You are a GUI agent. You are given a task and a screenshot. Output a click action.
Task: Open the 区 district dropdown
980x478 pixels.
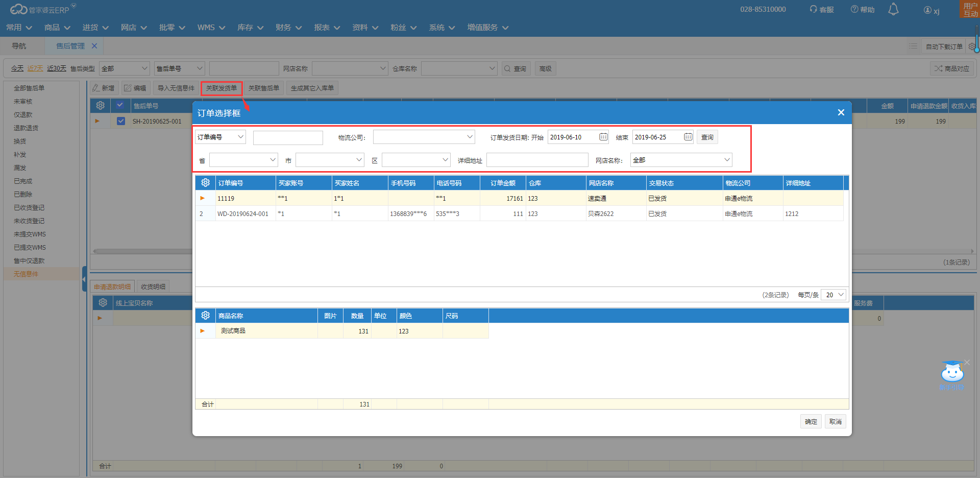(x=416, y=160)
